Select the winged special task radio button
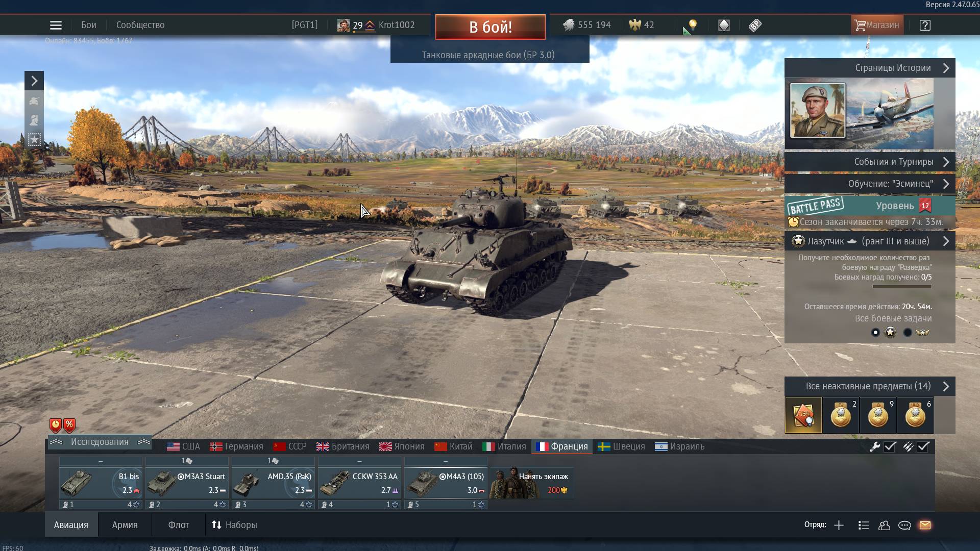 (x=923, y=333)
